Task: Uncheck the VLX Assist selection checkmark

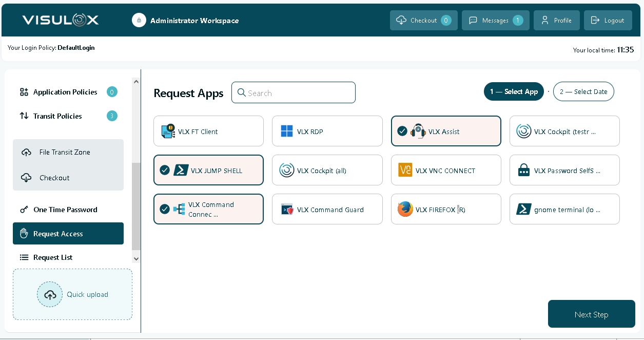Action: [x=402, y=131]
